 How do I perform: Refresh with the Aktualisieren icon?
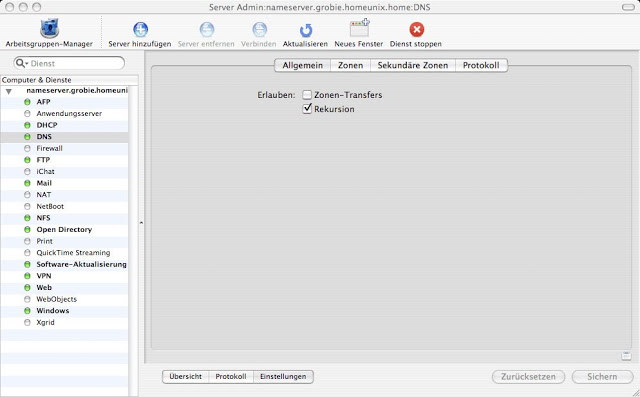point(305,30)
